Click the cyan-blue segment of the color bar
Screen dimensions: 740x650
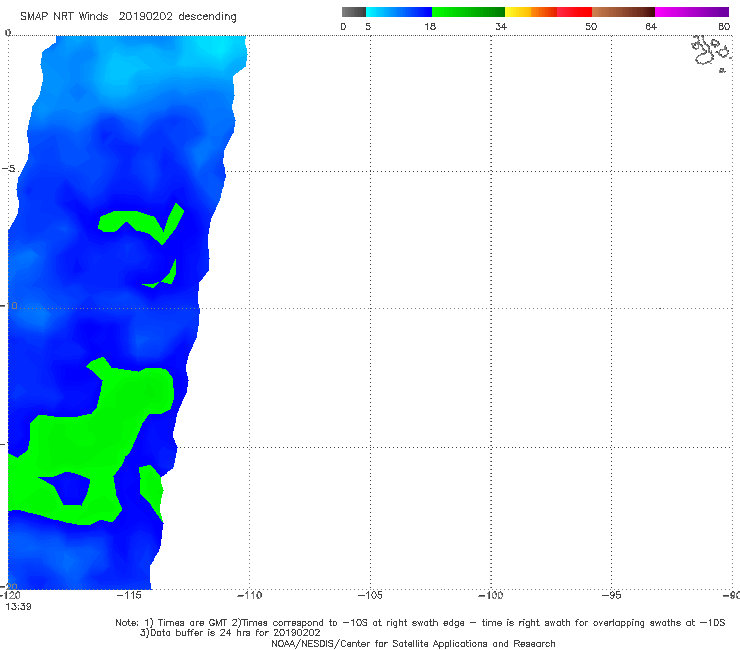click(x=399, y=12)
